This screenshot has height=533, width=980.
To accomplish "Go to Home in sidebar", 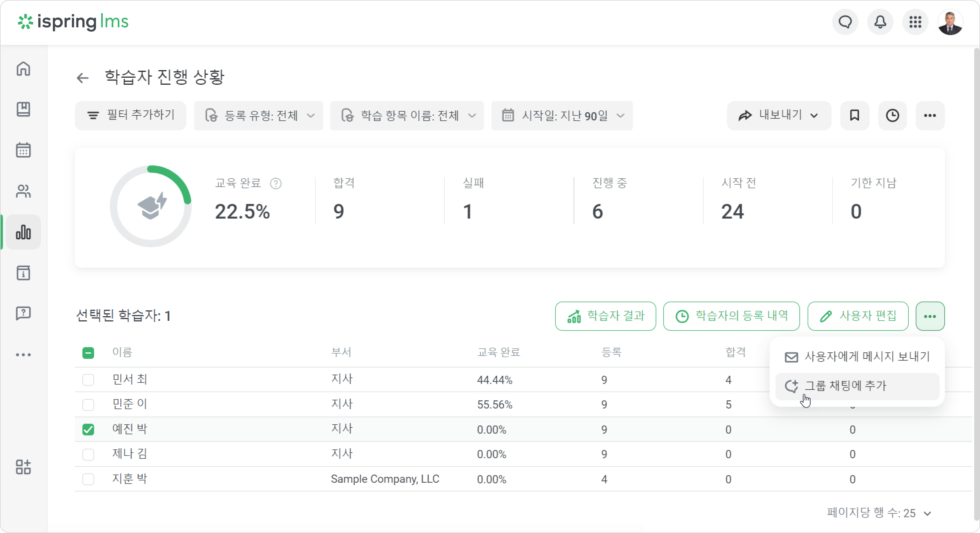I will (23, 69).
